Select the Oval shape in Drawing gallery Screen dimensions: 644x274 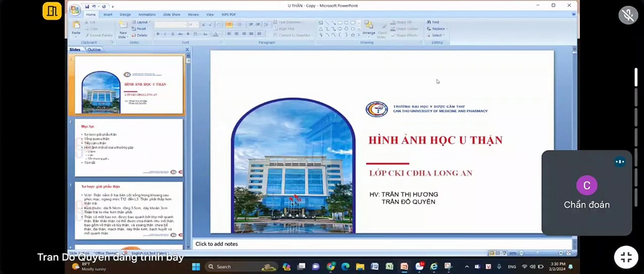click(x=346, y=23)
